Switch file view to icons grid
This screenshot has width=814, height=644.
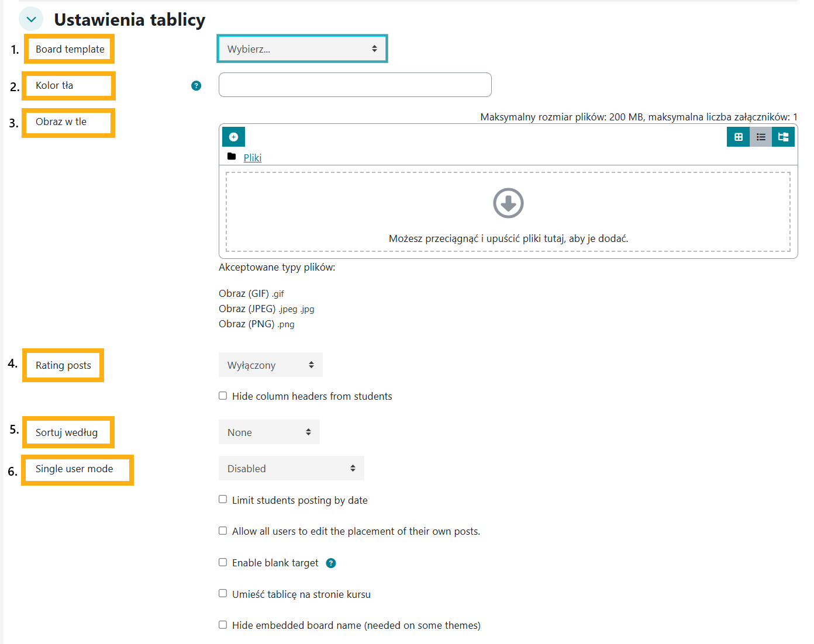coord(738,137)
